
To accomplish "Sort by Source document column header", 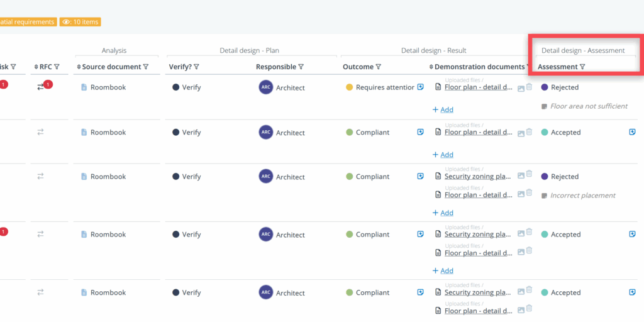I will [x=109, y=67].
